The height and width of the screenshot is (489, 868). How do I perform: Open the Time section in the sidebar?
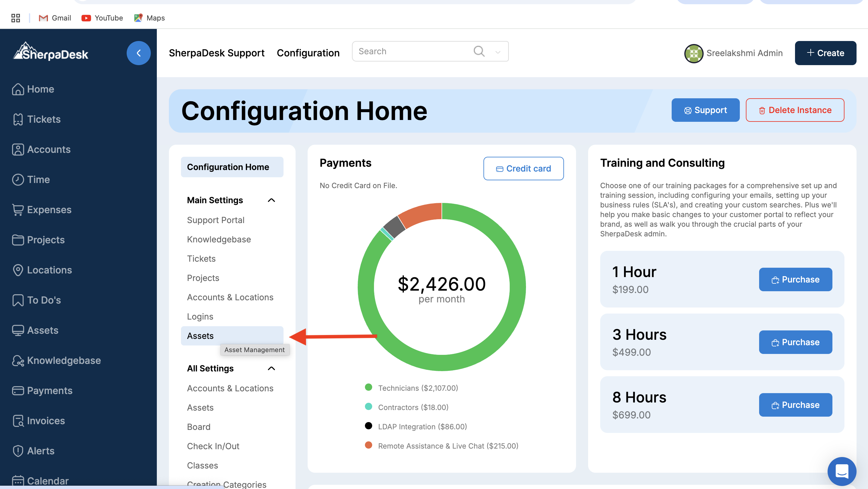(38, 179)
